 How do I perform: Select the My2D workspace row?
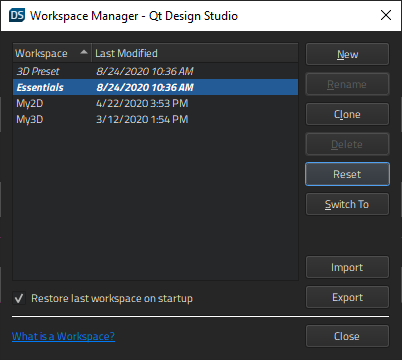pos(155,103)
